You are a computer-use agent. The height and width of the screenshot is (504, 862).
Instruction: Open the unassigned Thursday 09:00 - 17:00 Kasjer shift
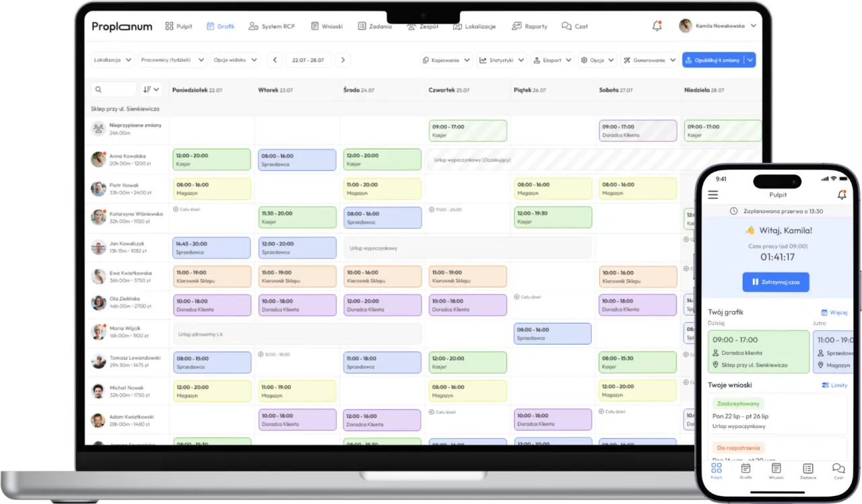[x=467, y=131]
